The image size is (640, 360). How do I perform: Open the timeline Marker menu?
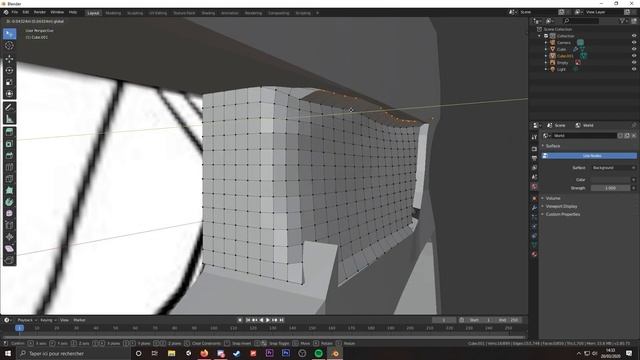(x=79, y=320)
